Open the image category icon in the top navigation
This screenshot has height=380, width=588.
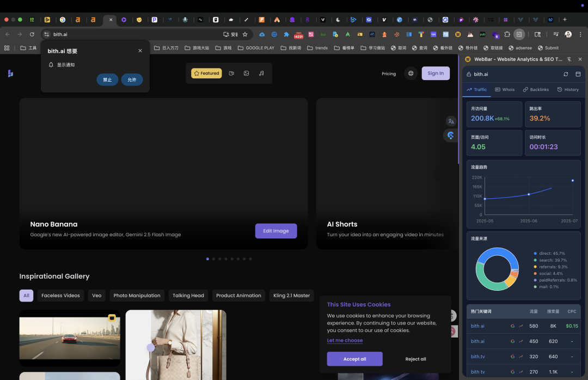[247, 73]
